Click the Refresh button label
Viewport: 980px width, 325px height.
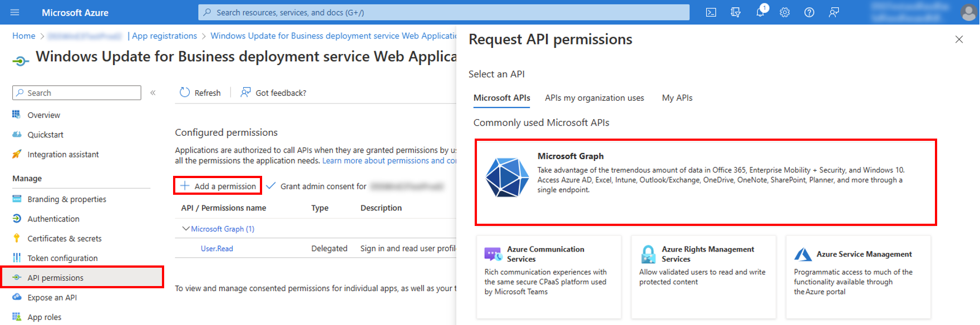click(208, 93)
